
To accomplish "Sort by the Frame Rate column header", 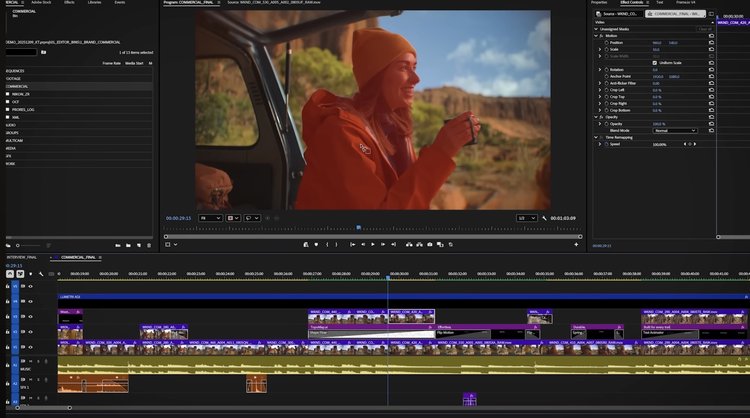I will 111,63.
